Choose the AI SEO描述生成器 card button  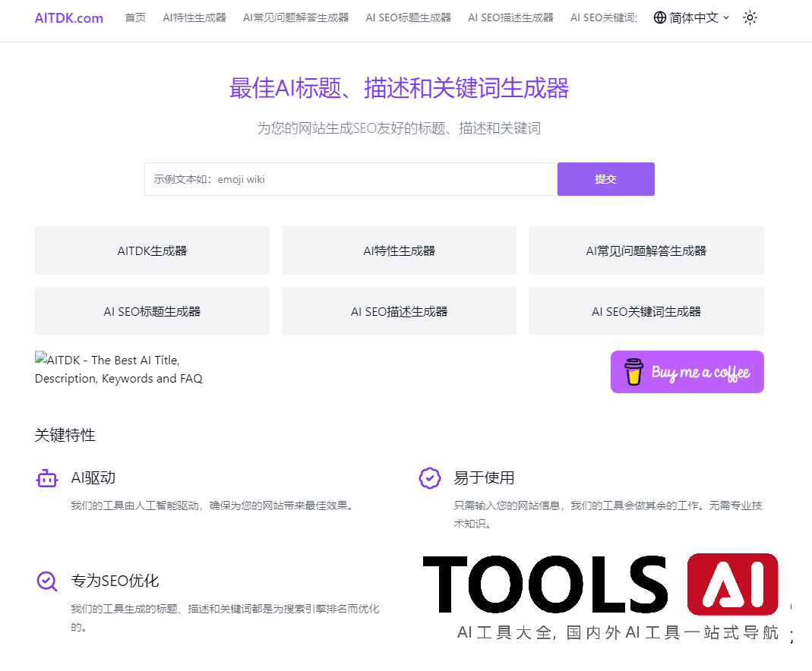coord(399,311)
